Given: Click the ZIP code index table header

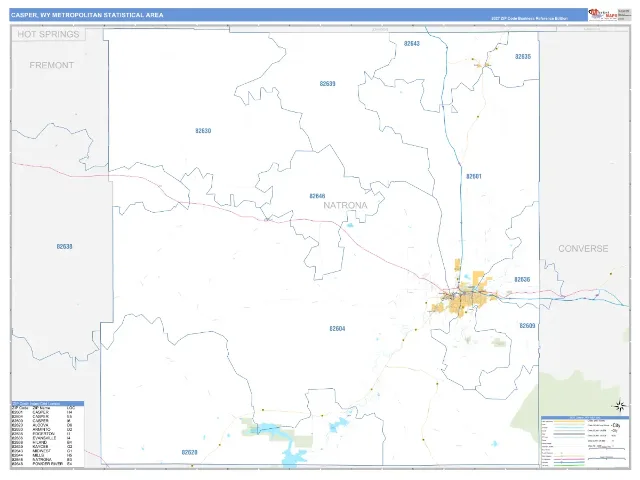Looking at the screenshot, I should 48,403.
